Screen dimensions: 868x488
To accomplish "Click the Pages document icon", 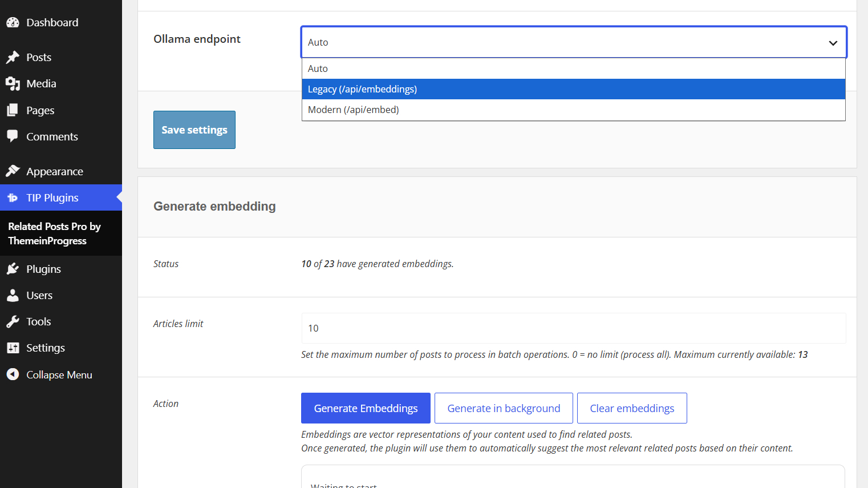I will point(13,110).
